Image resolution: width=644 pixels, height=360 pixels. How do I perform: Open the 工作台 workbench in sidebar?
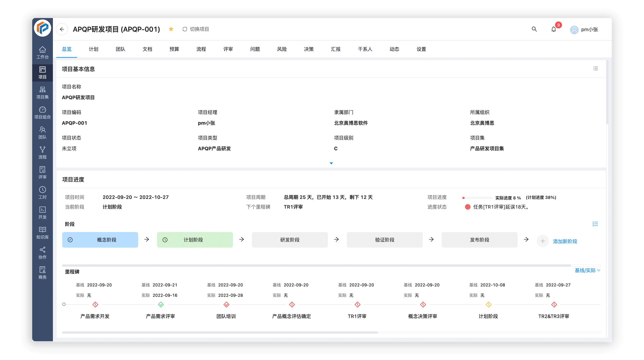click(x=42, y=53)
